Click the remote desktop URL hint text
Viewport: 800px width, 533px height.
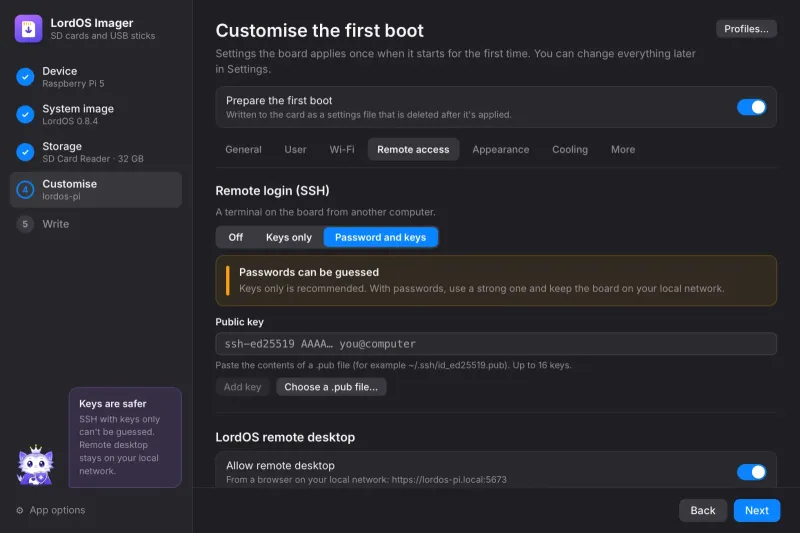coord(366,479)
